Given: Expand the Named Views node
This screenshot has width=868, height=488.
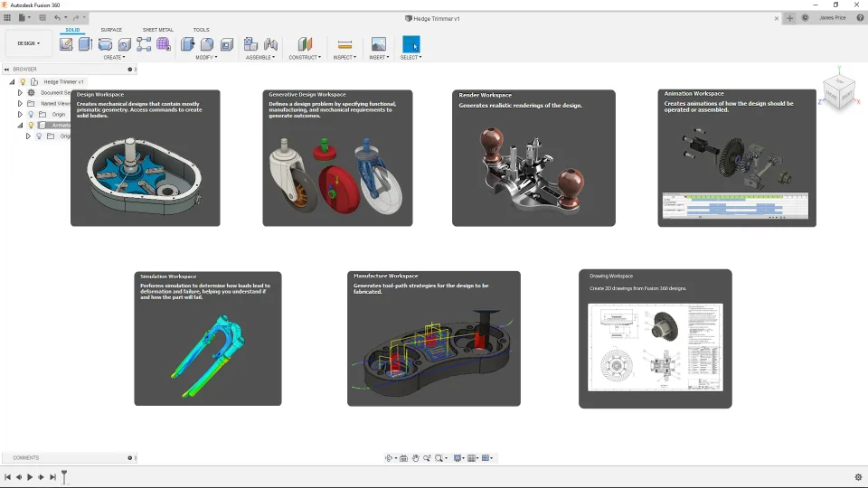Looking at the screenshot, I should pyautogui.click(x=20, y=103).
